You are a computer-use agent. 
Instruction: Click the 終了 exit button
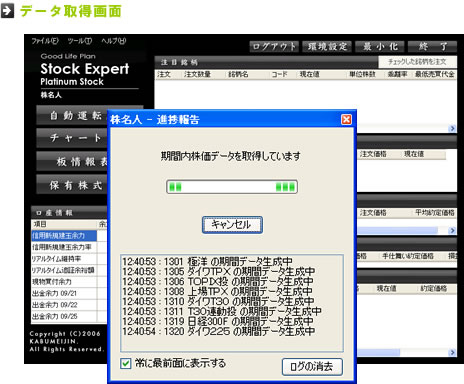click(x=433, y=46)
